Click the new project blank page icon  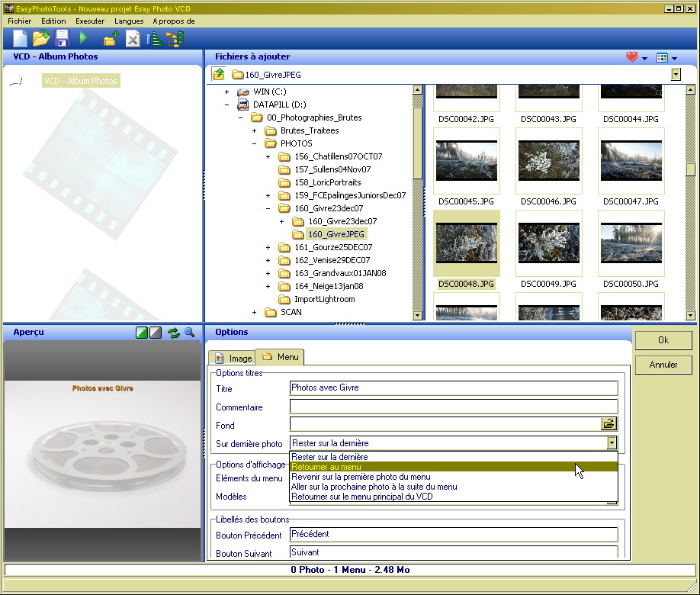click(x=19, y=38)
